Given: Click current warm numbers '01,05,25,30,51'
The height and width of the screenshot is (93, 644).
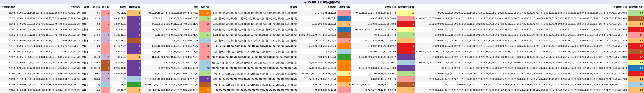Looking at the screenshot, I should (x=388, y=62).
